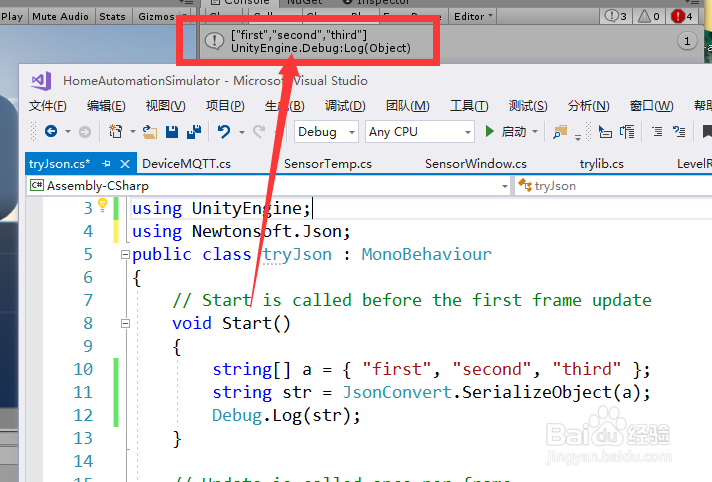Viewport: 712px width, 482px height.
Task: Click the Navigate Forward arrow icon
Action: tap(84, 132)
